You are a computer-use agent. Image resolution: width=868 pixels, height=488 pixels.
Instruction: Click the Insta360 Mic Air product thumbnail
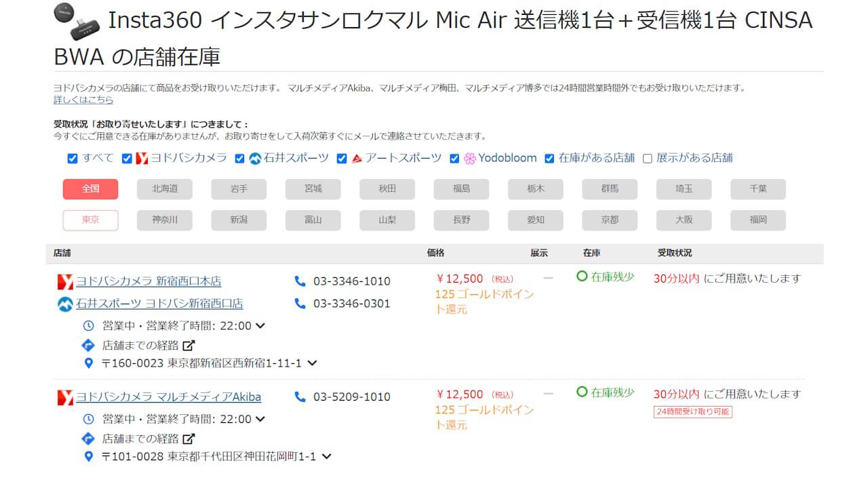78,20
